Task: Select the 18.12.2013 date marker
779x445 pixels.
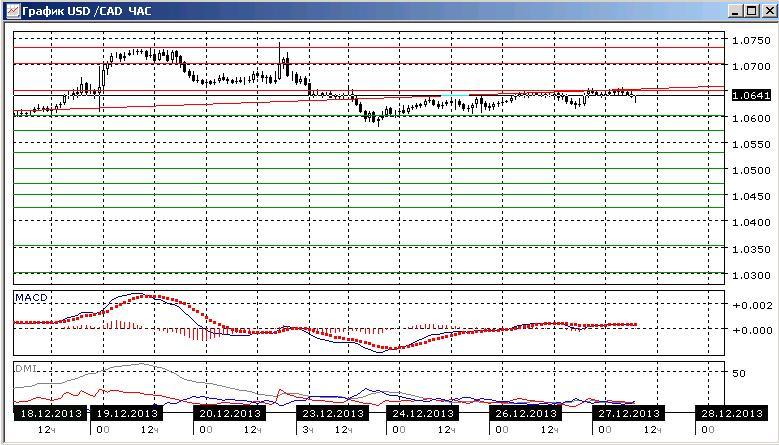Action: point(48,413)
